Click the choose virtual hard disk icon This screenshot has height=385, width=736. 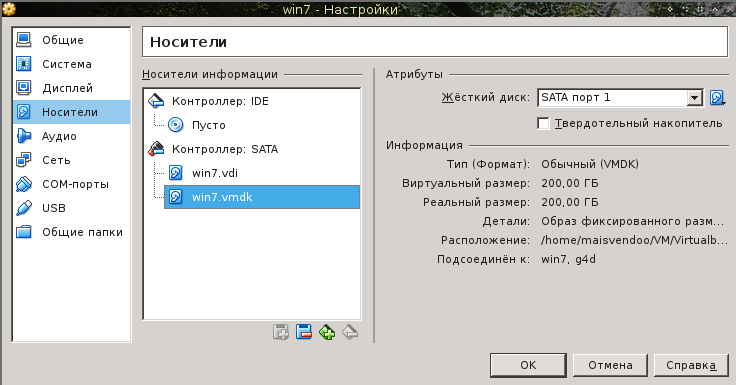click(x=717, y=98)
